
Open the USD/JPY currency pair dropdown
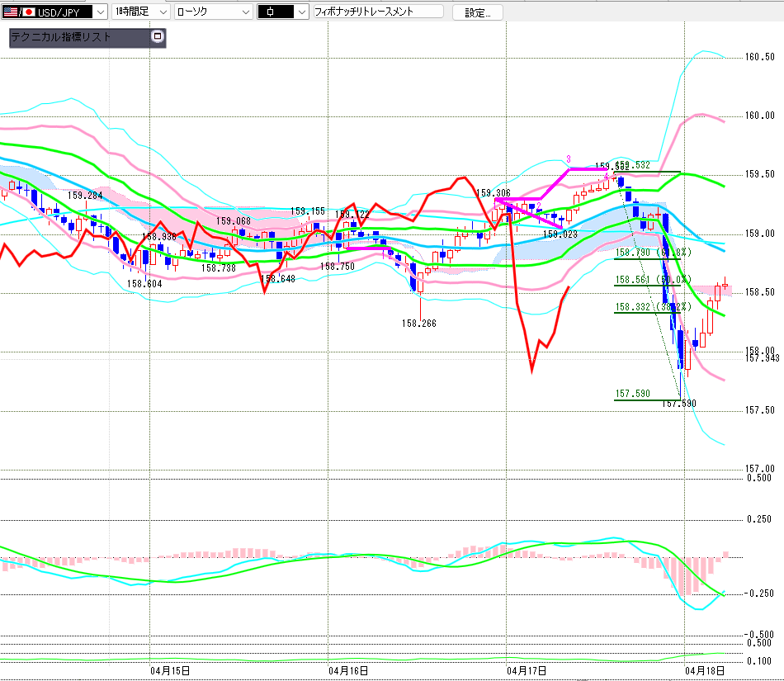100,12
